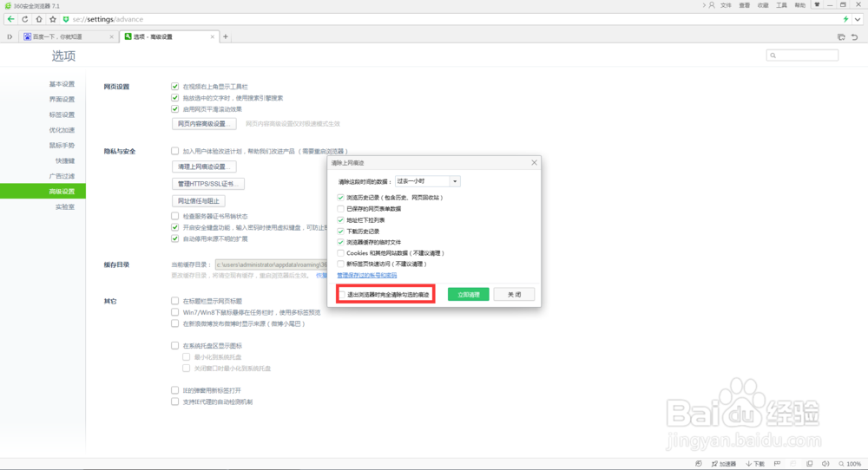Select 鼠标手势 in the sidebar
Screen dimensions: 868x470
point(62,146)
